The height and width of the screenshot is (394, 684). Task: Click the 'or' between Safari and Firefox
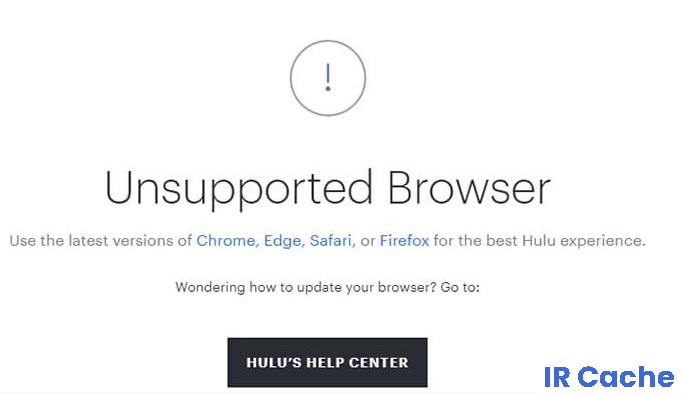coord(368,241)
